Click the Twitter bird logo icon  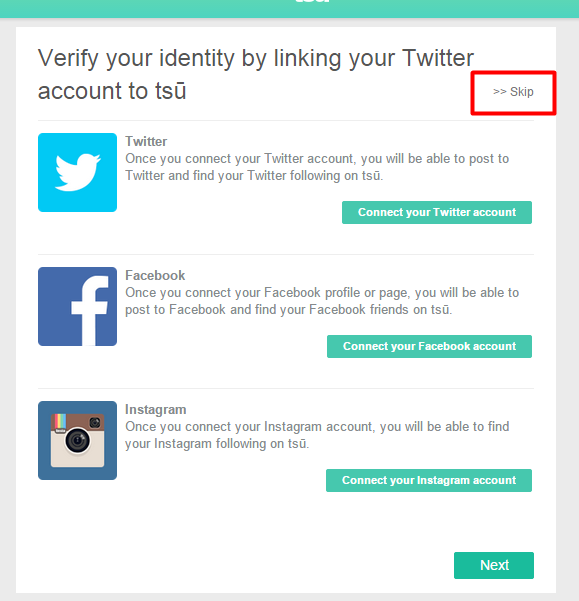point(77,172)
